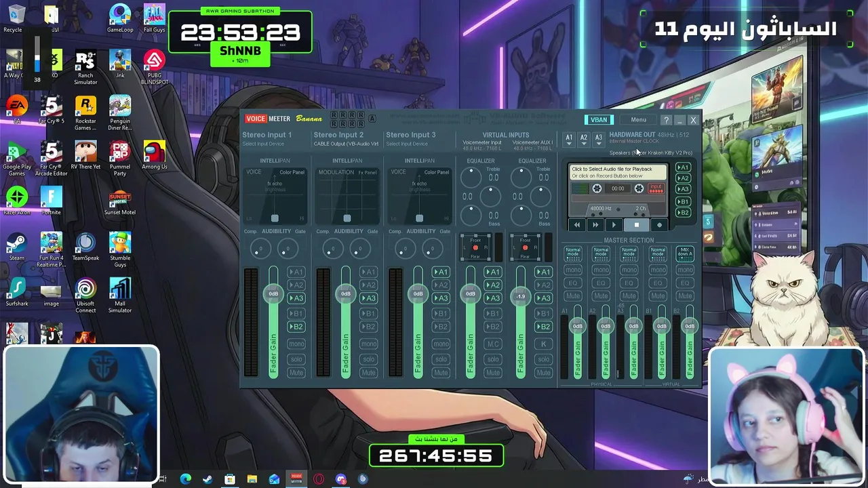Open the Steam desktop shortcut
The image size is (868, 488).
17,247
